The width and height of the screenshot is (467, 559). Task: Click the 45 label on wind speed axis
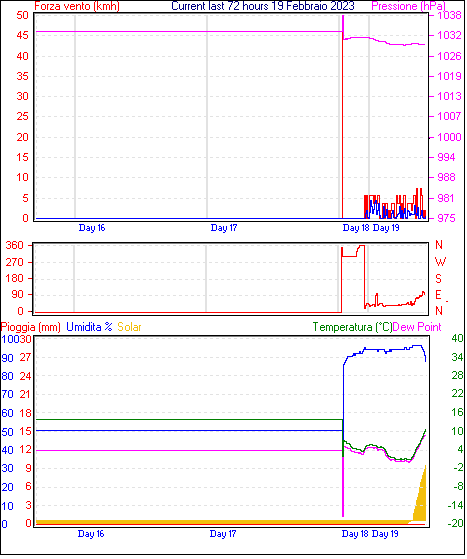(x=22, y=35)
